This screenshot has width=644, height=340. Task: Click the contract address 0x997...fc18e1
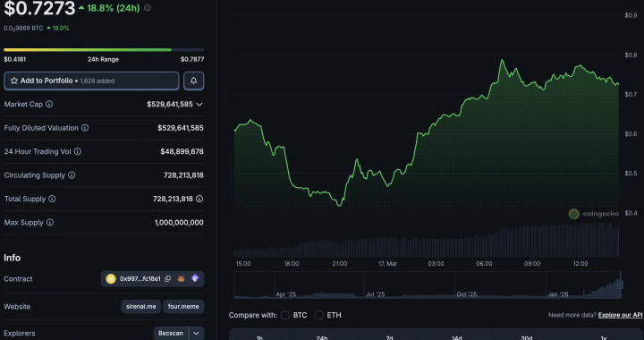click(x=140, y=279)
